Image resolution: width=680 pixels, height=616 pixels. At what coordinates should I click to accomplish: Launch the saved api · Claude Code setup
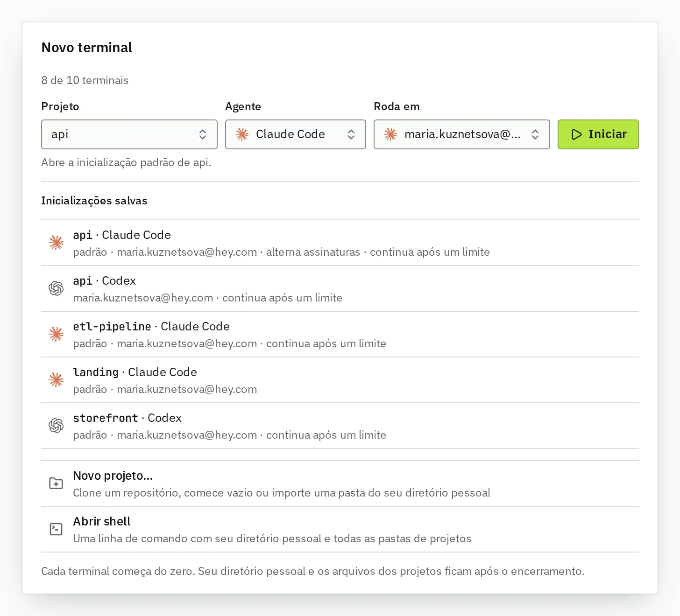point(340,243)
